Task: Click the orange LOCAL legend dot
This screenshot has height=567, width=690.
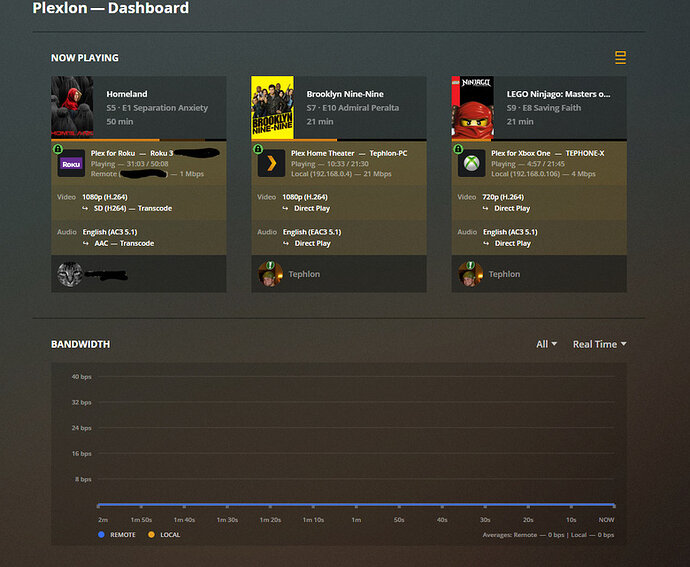Action: (151, 534)
